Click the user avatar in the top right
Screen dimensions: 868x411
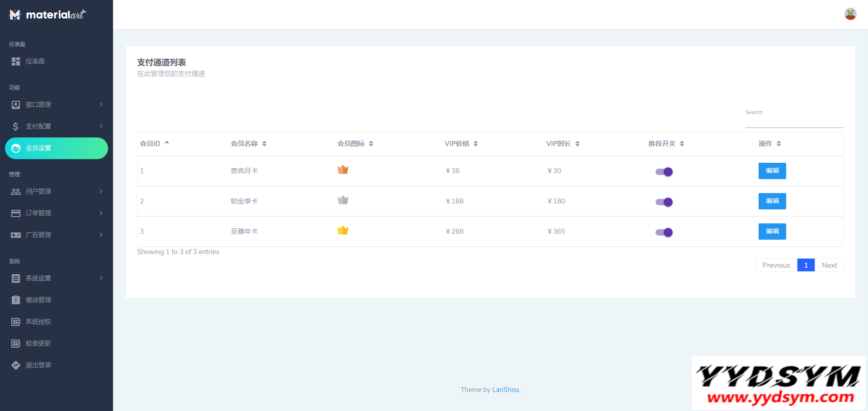click(x=850, y=14)
